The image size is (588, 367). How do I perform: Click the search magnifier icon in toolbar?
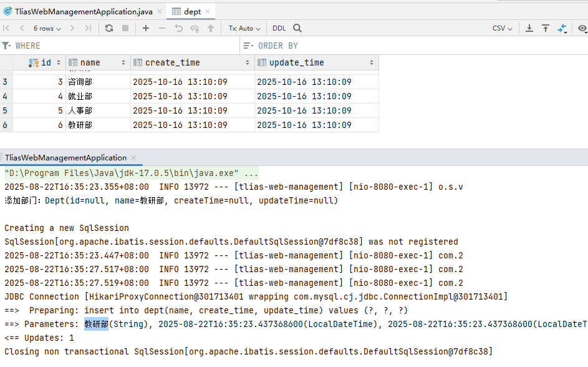(297, 28)
